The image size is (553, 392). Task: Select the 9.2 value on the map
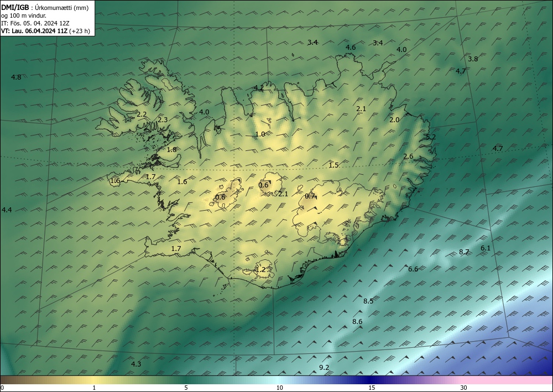pos(324,367)
